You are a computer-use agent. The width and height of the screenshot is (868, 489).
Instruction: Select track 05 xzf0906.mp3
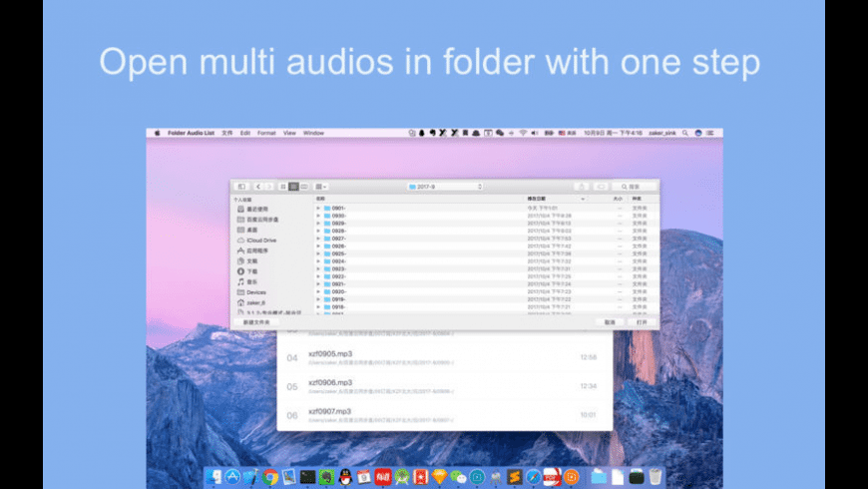[x=445, y=386]
